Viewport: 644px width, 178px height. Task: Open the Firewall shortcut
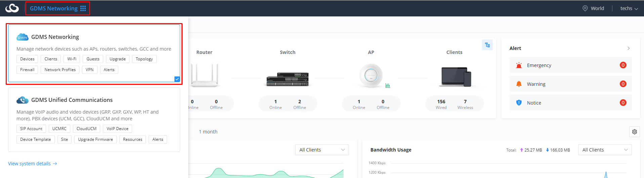click(x=27, y=70)
